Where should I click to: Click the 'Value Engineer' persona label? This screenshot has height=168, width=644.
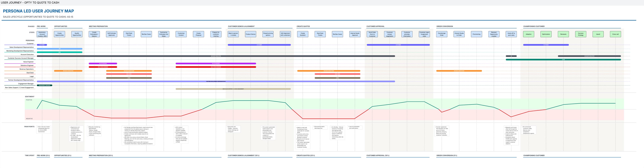coord(28,62)
